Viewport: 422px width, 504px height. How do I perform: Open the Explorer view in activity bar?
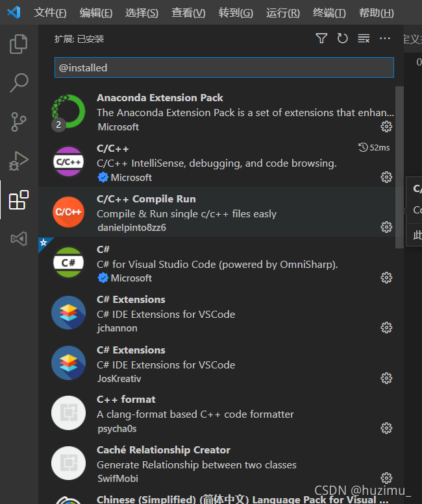(19, 43)
